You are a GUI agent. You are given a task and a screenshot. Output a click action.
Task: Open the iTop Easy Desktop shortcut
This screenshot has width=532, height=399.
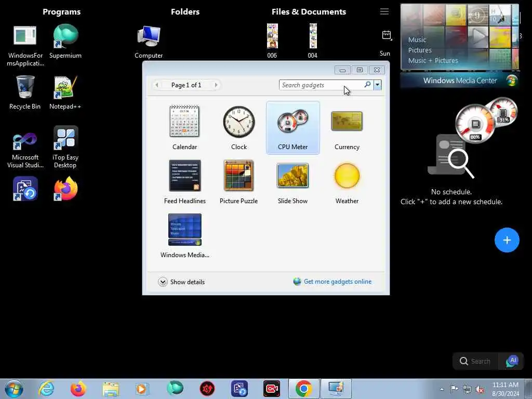pyautogui.click(x=65, y=147)
